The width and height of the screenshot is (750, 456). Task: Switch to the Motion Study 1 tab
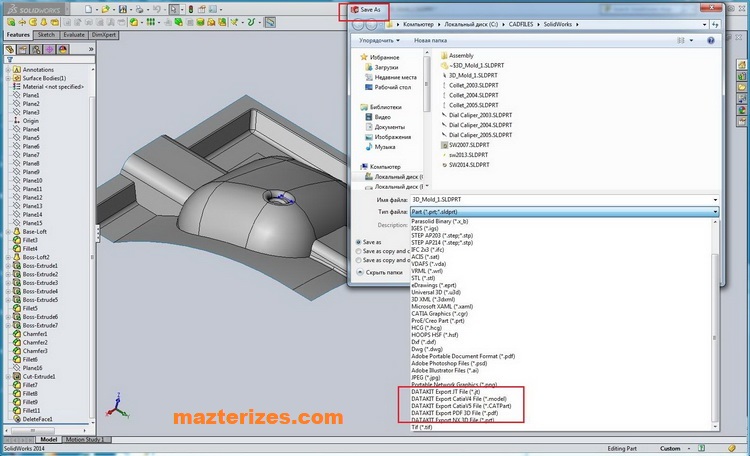85,439
